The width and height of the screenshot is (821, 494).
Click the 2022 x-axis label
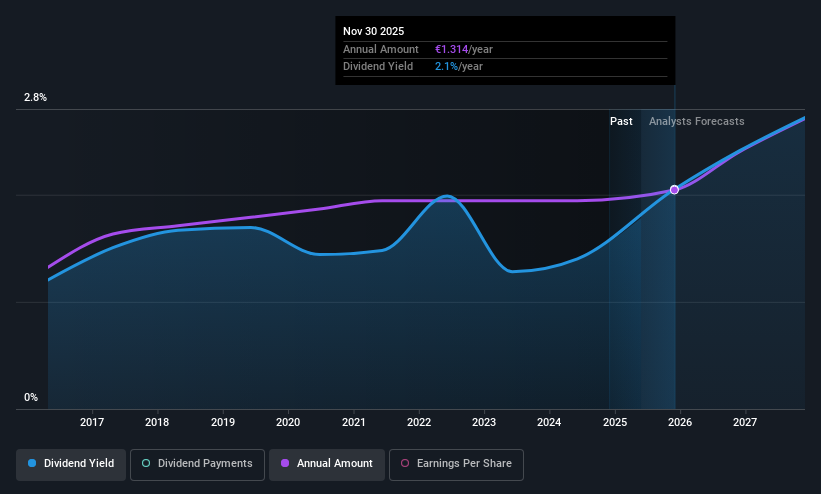pyautogui.click(x=419, y=422)
